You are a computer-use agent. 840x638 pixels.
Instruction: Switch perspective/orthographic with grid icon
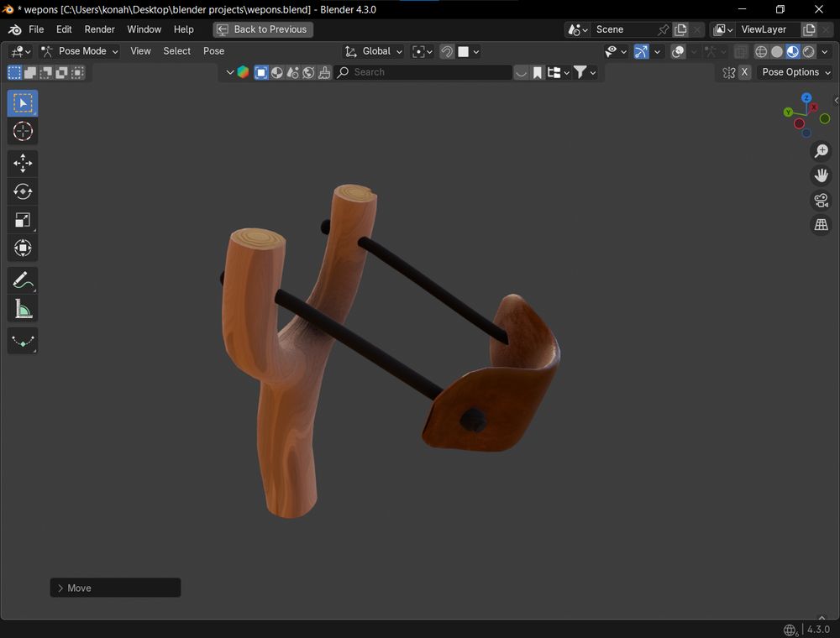(x=821, y=225)
